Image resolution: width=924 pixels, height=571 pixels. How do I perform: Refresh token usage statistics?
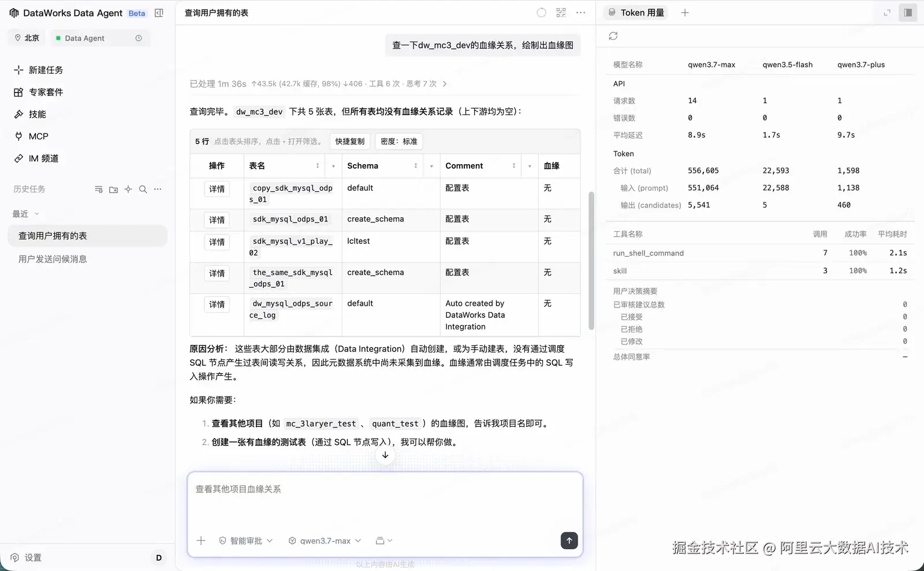pyautogui.click(x=613, y=36)
